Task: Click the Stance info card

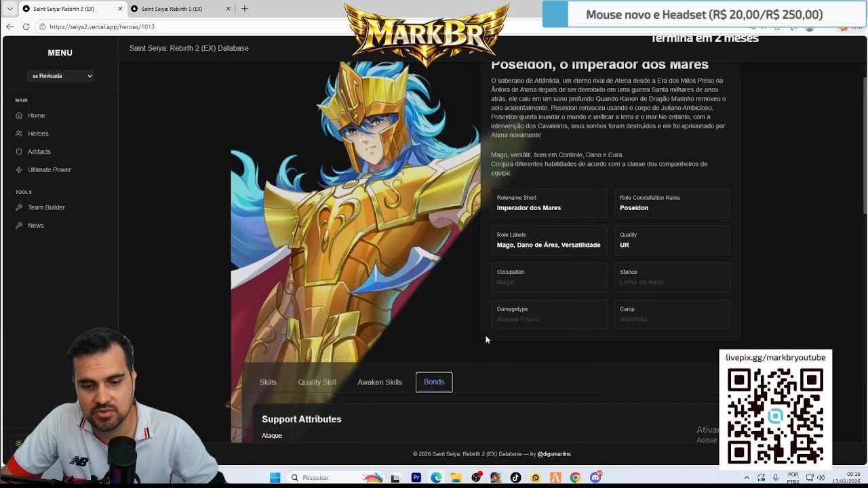Action: (672, 277)
